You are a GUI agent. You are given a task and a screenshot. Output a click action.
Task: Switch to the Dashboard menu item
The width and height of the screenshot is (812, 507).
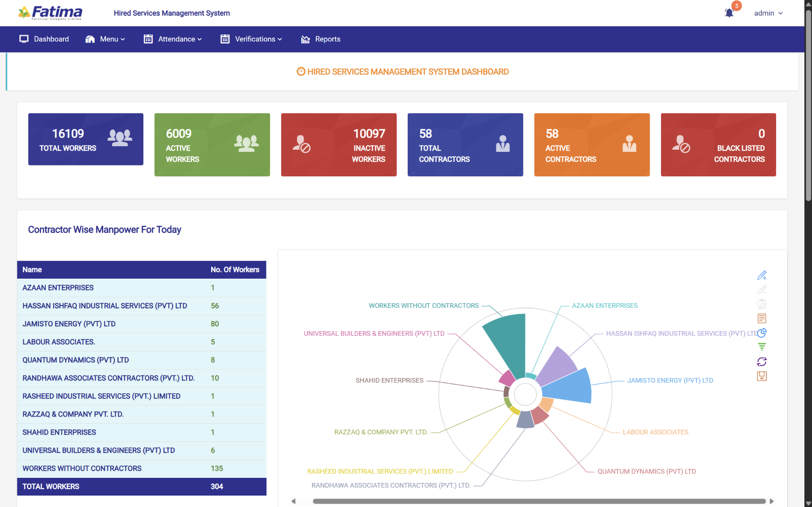point(51,39)
